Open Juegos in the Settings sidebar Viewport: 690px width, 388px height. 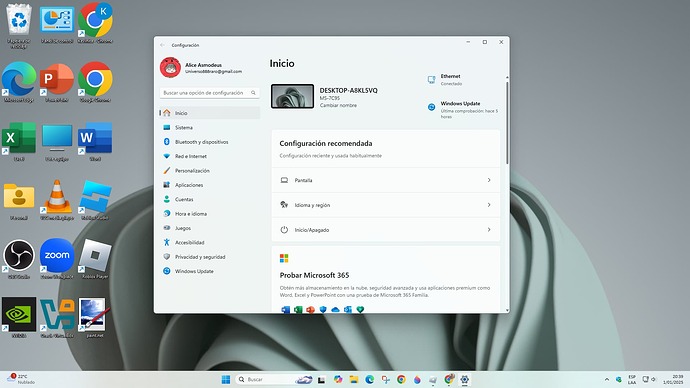pyautogui.click(x=209, y=228)
